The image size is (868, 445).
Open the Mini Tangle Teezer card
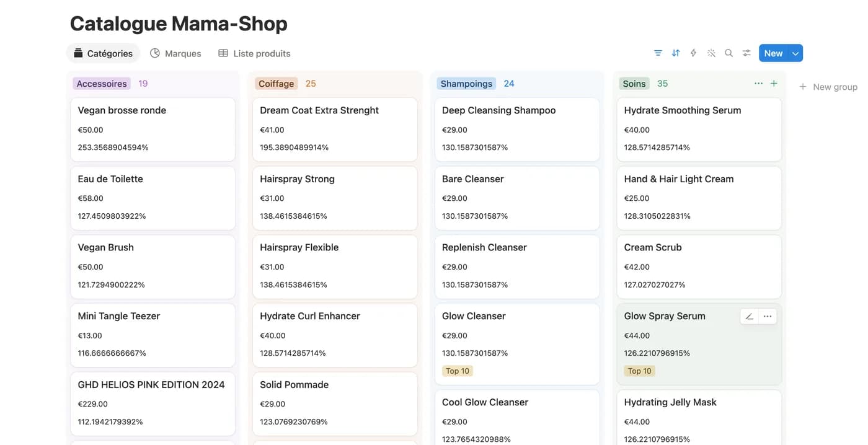153,335
